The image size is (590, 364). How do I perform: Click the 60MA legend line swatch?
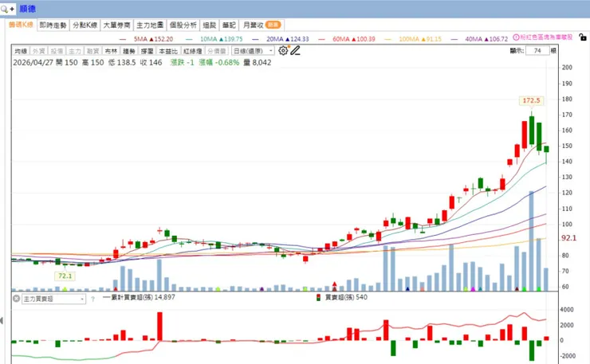point(322,39)
